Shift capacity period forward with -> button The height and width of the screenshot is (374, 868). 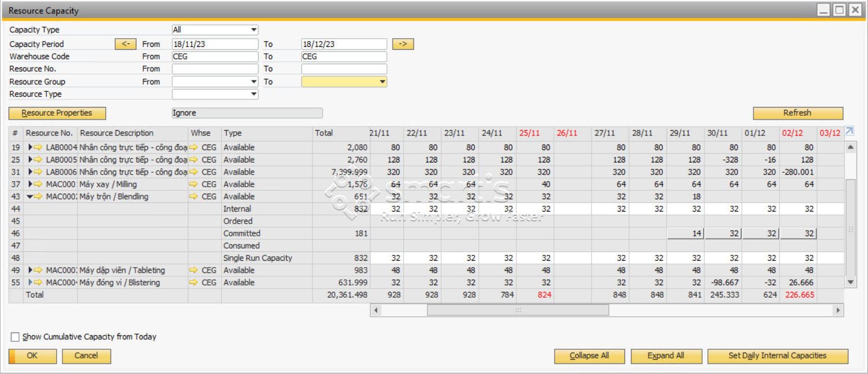403,44
